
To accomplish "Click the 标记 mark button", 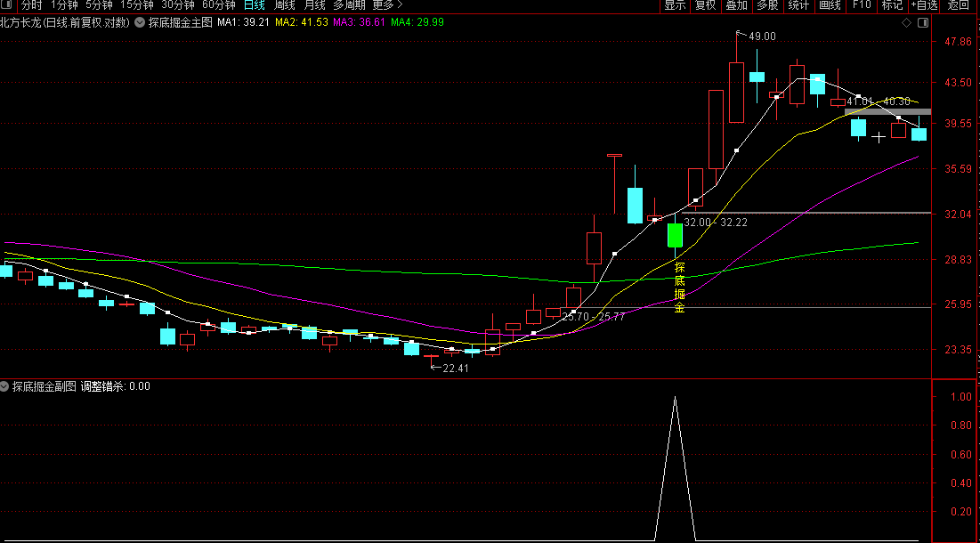I will click(892, 5).
